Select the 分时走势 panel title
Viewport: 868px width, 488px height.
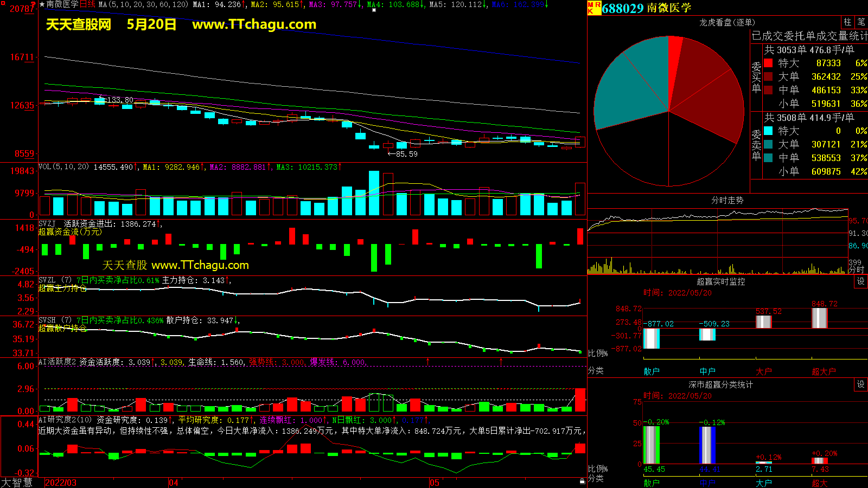(727, 200)
